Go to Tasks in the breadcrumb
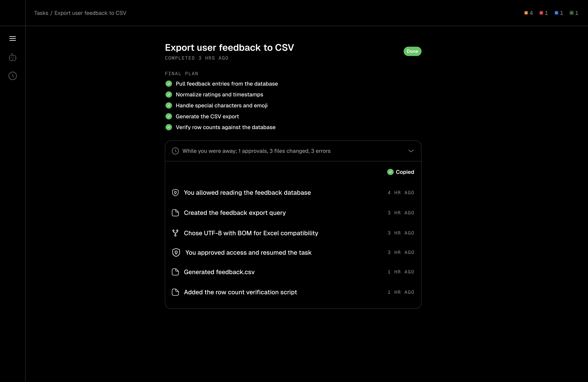Screen dimensions: 588x382 pos(41,13)
